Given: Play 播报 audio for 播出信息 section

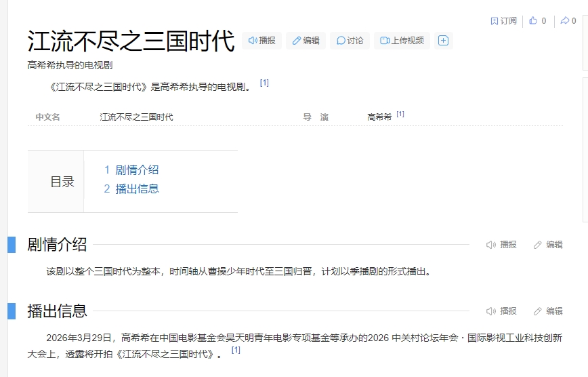Looking at the screenshot, I should (501, 311).
